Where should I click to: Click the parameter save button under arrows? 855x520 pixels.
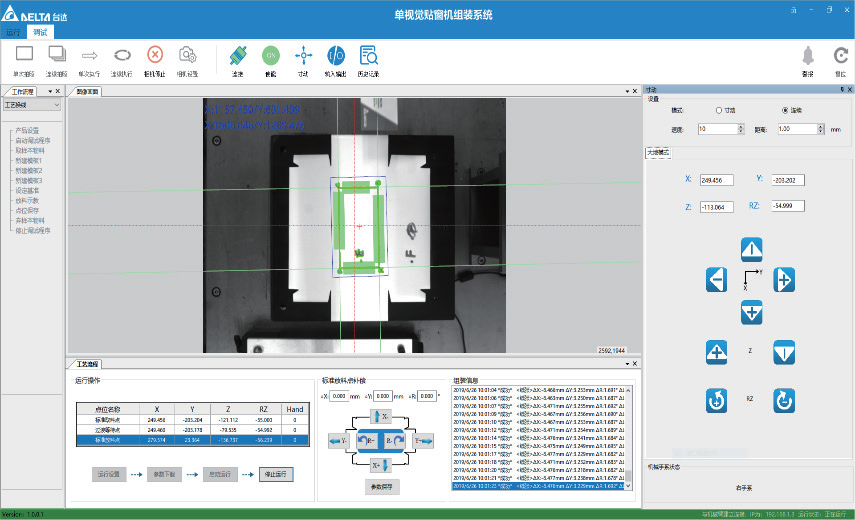coord(381,487)
